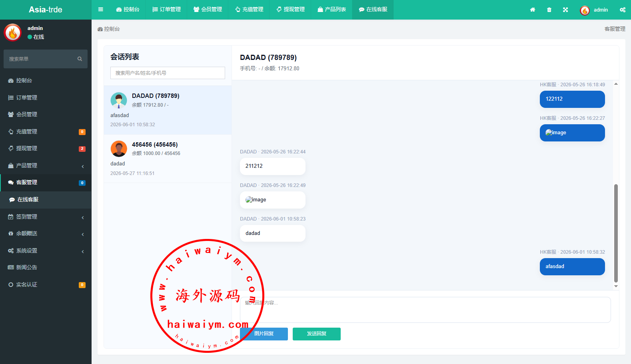Click the afasdad message bubble in chat
Screen dimensions: 631x364
pos(572,267)
